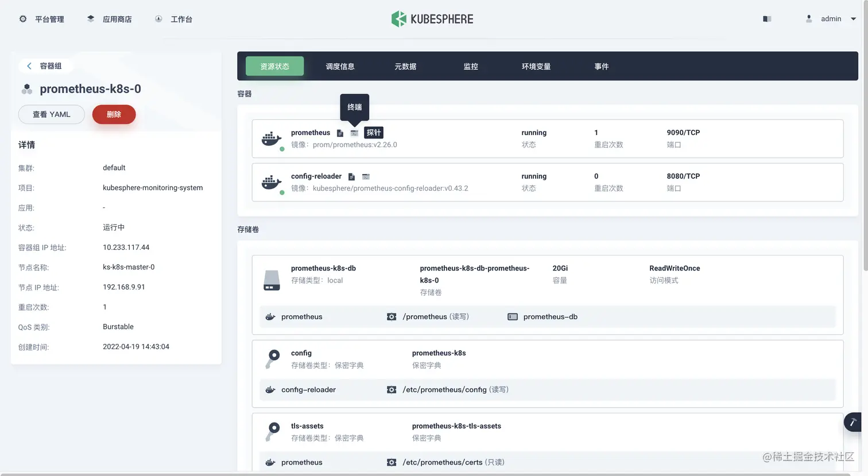This screenshot has height=476, width=868.
Task: Open terminal icon for prometheus container
Action: click(x=354, y=133)
